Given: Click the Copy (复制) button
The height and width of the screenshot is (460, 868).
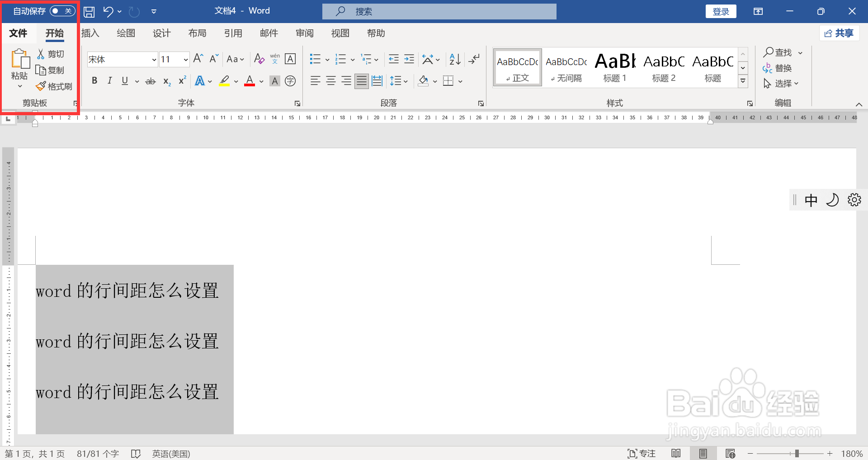Looking at the screenshot, I should [x=50, y=70].
